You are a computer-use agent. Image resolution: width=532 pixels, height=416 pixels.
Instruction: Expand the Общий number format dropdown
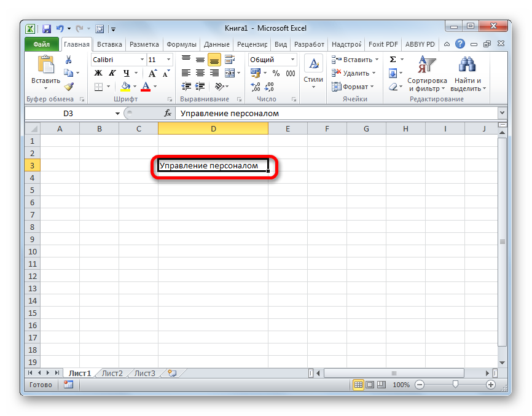292,60
